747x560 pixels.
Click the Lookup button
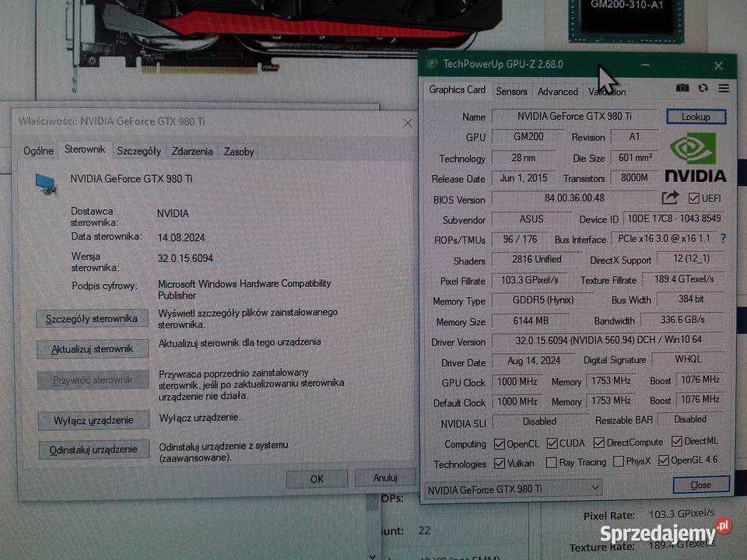[696, 117]
